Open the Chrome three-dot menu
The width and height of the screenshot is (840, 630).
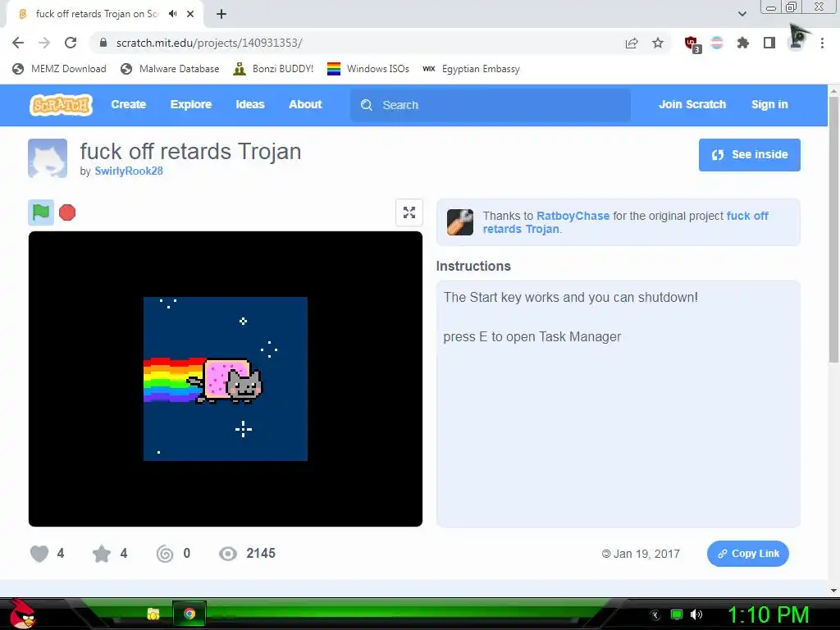[x=822, y=43]
